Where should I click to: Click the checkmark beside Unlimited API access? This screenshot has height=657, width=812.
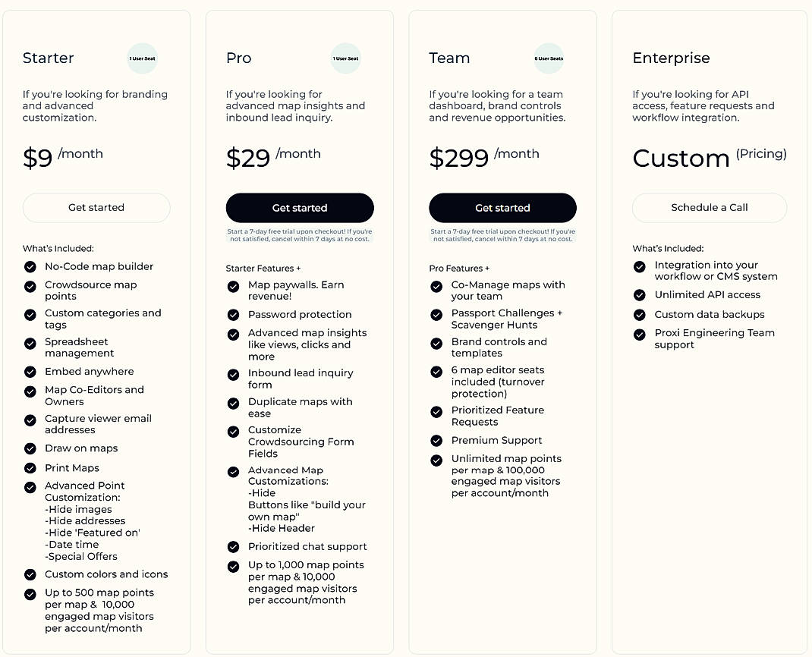pos(640,295)
